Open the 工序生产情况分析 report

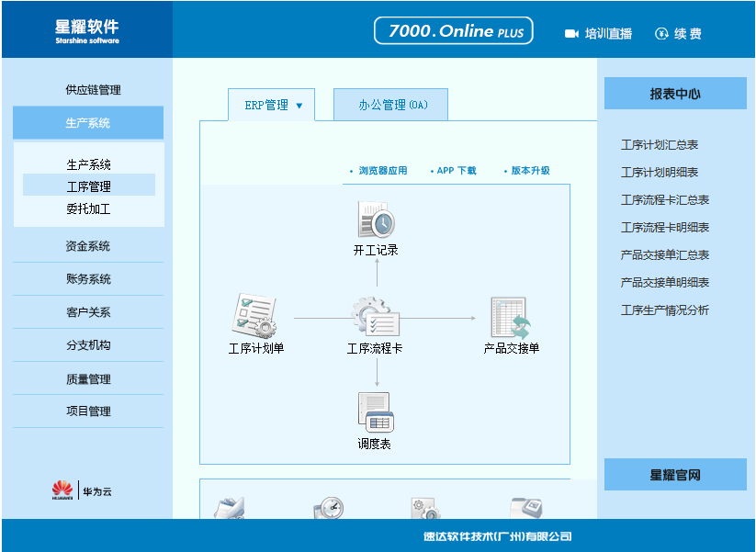[x=665, y=310]
